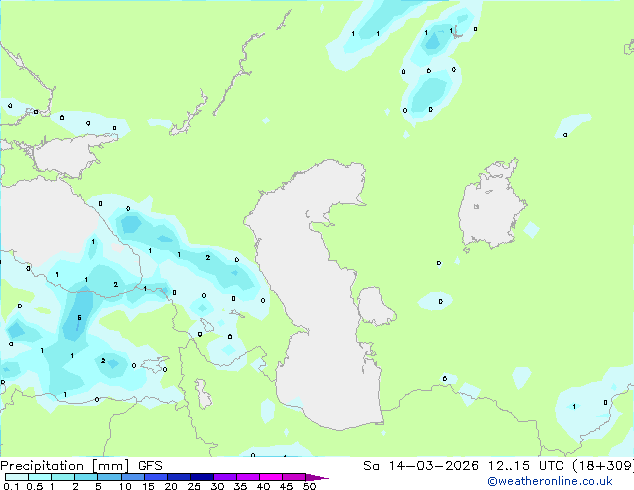
Task: Click the '30' legend scale label
Action: click(217, 486)
